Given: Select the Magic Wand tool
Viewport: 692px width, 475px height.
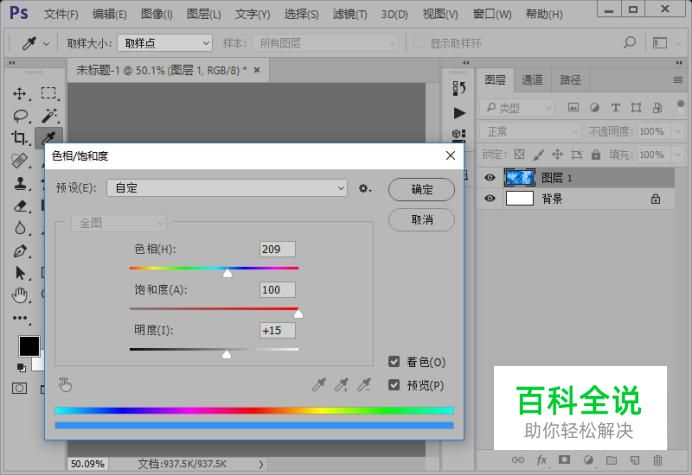Looking at the screenshot, I should coord(49,116).
